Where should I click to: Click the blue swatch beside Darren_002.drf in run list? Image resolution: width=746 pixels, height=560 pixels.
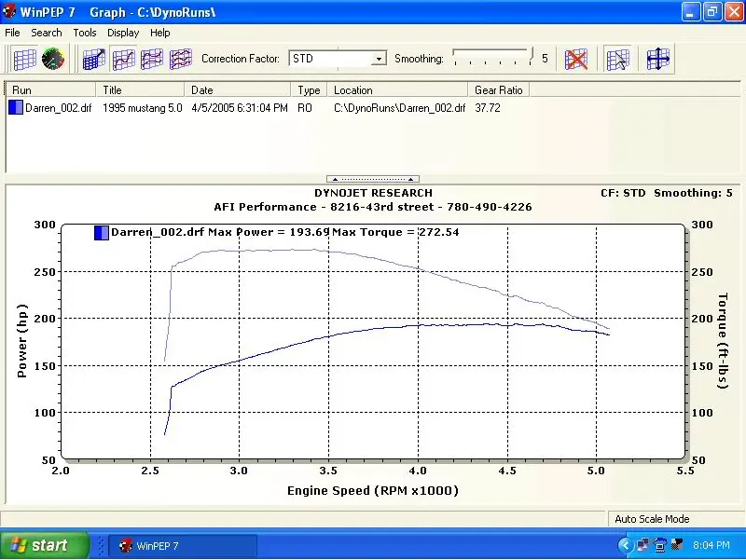click(16, 108)
